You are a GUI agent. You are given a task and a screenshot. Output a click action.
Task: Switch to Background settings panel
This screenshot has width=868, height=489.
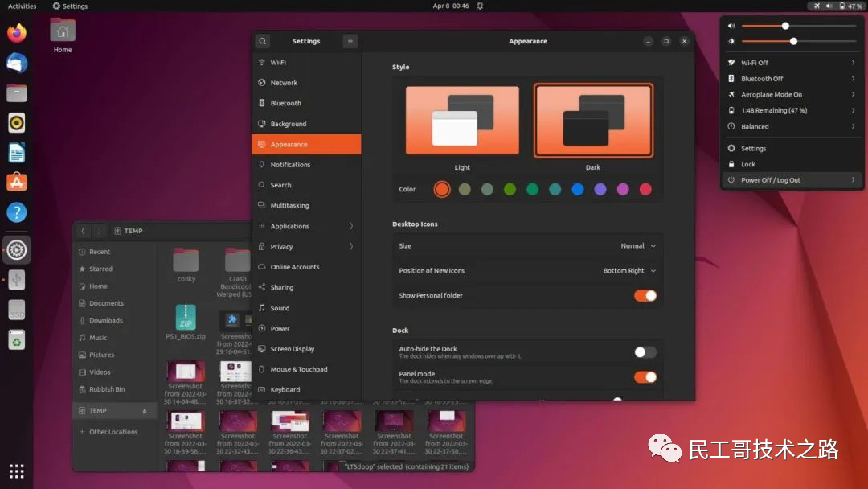[306, 124]
